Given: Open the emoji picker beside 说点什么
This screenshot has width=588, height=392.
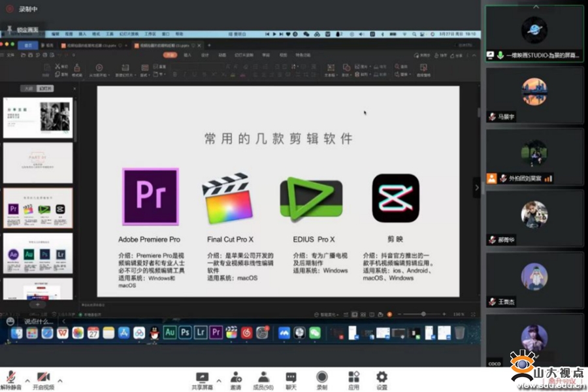Looking at the screenshot, I should click(10, 321).
